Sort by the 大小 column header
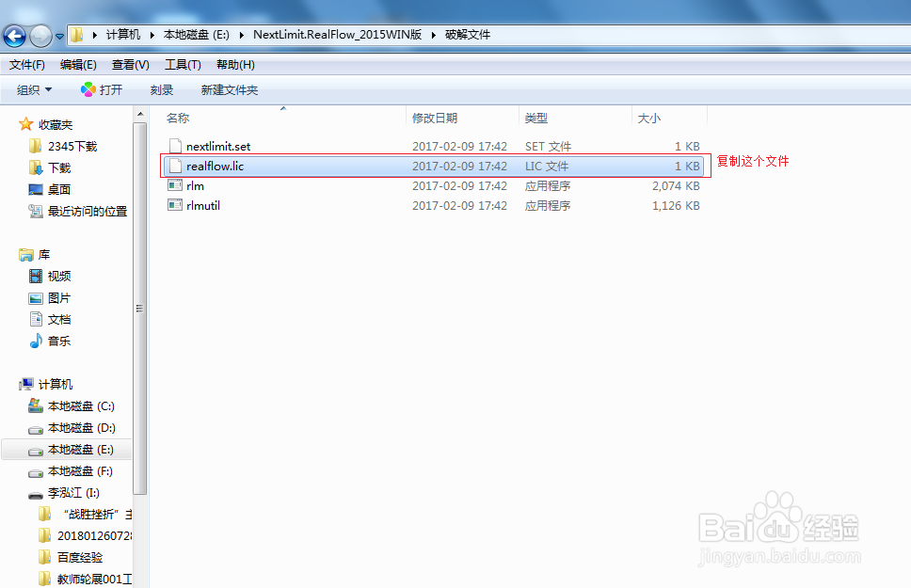This screenshot has height=588, width=911. pyautogui.click(x=649, y=118)
